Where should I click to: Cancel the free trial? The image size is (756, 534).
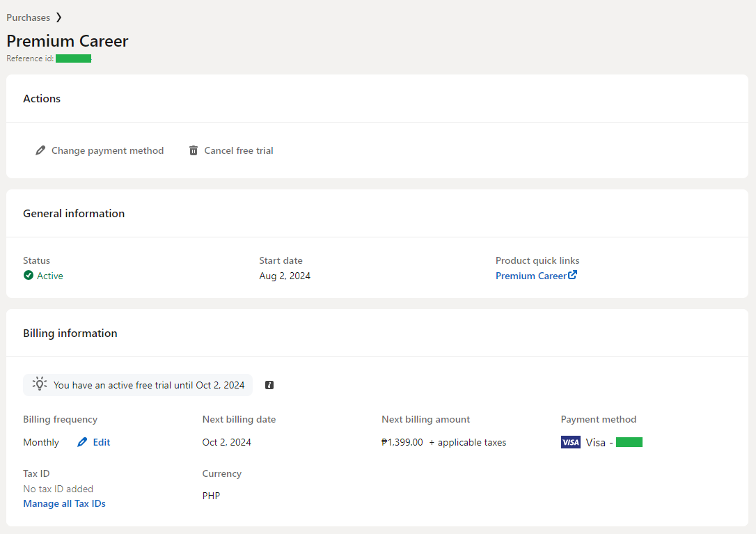click(x=231, y=150)
